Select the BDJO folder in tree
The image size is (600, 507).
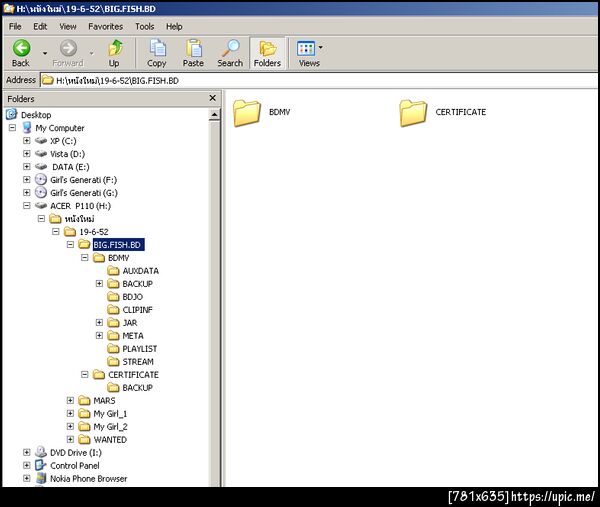125,297
